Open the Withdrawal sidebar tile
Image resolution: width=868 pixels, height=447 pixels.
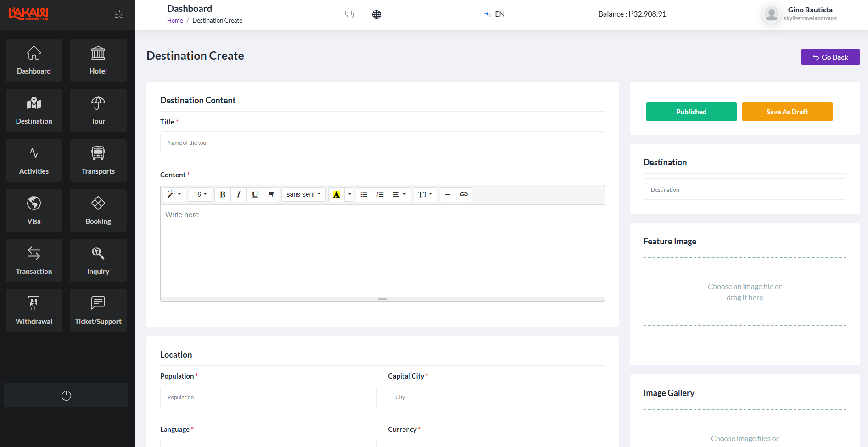[34, 311]
